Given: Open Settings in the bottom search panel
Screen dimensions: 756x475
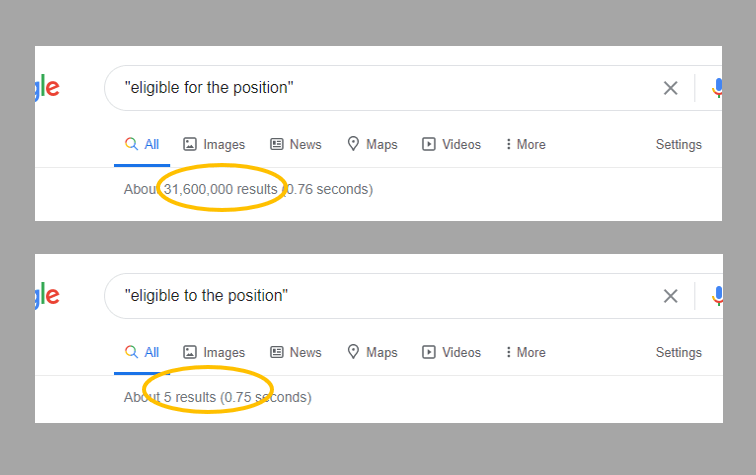Looking at the screenshot, I should (x=678, y=352).
